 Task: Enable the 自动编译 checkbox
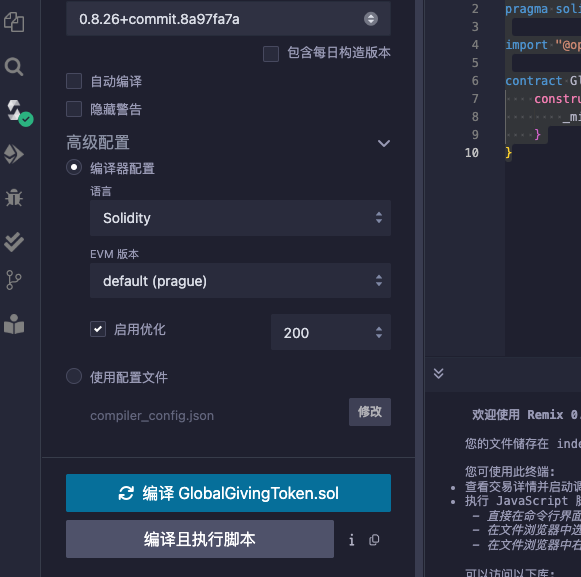tap(74, 81)
